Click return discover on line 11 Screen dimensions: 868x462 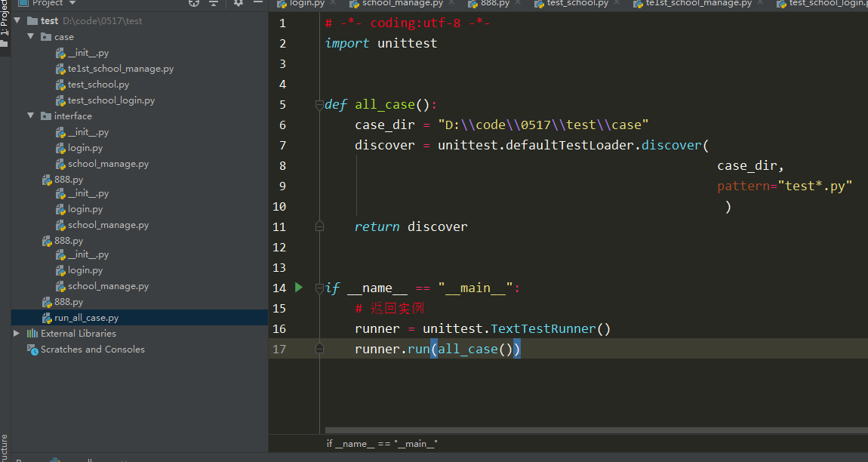(411, 226)
